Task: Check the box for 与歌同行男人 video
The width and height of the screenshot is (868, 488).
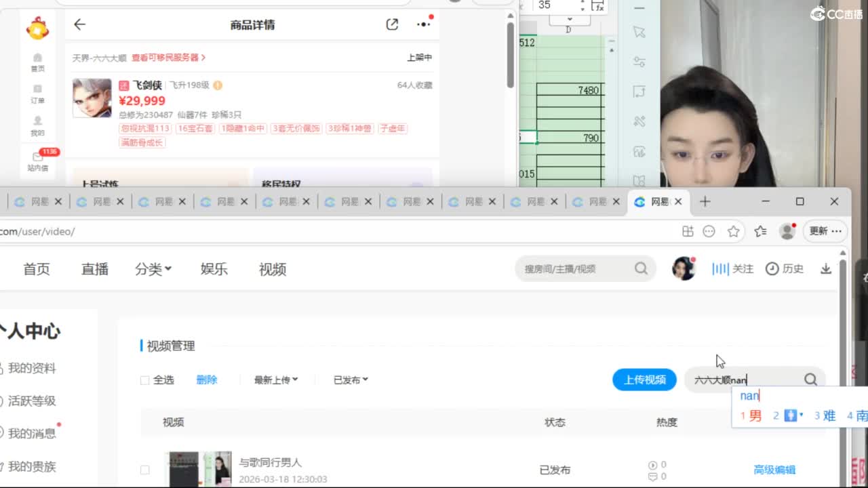Action: [x=144, y=470]
